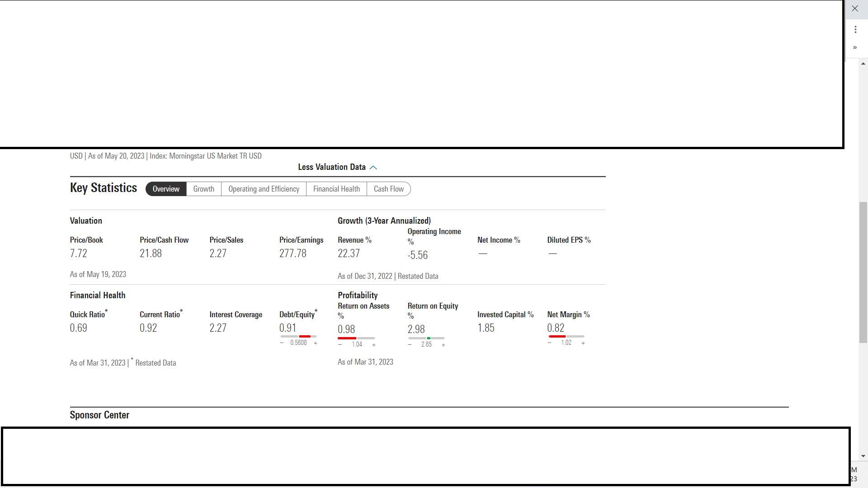This screenshot has height=488, width=868.
Task: Click the scrollbar up arrow
Action: pos(863,64)
